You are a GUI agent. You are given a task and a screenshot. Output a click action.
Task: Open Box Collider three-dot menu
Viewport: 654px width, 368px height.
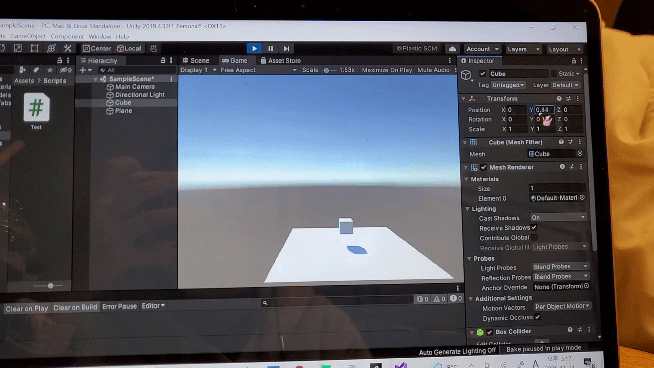(x=589, y=330)
